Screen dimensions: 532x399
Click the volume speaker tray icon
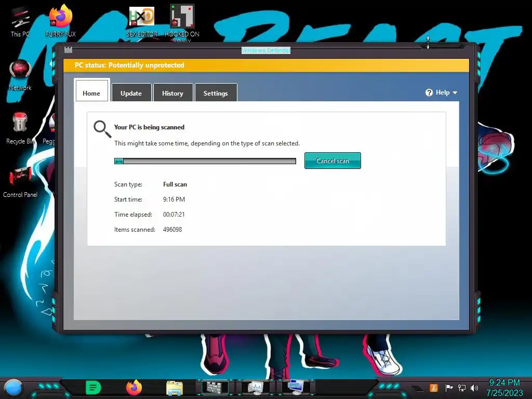474,388
